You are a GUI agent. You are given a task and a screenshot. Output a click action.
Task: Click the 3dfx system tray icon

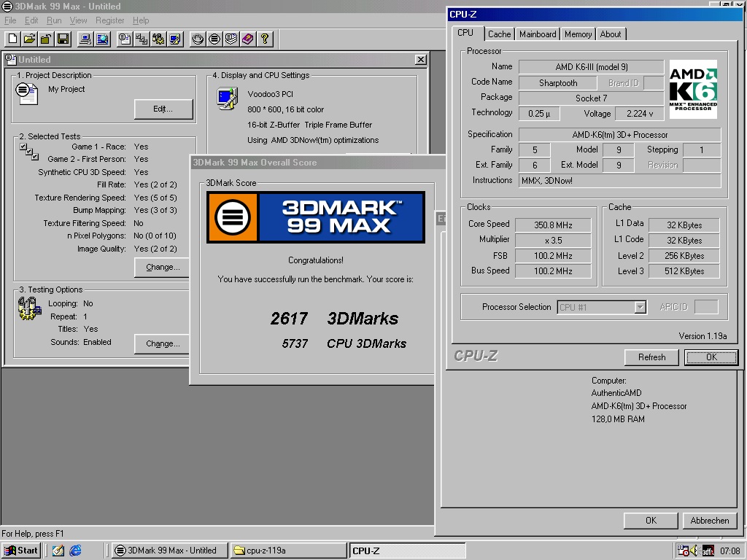708,551
